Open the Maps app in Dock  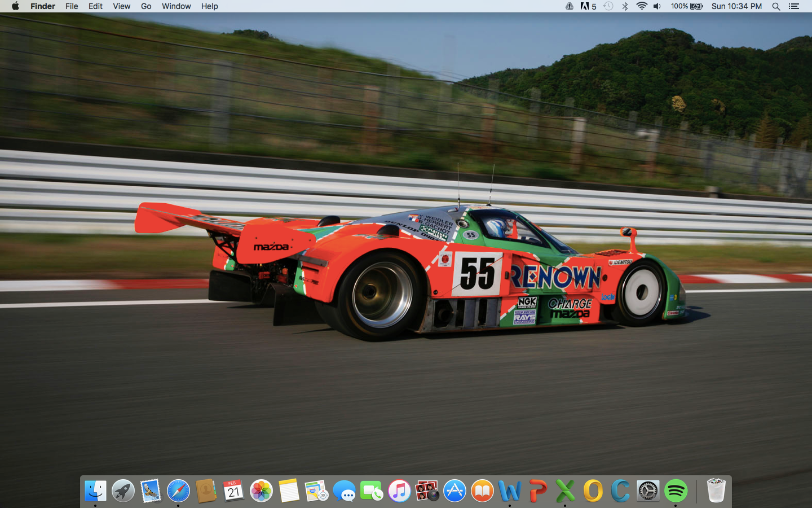(x=316, y=491)
